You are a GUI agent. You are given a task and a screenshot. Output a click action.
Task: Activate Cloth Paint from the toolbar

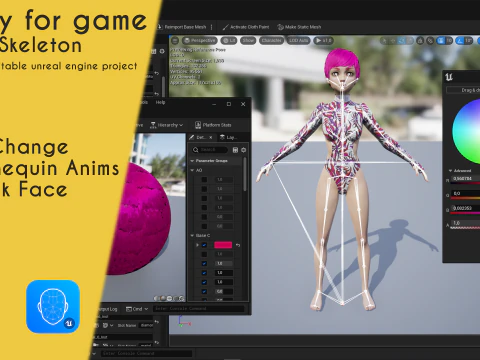pyautogui.click(x=246, y=27)
